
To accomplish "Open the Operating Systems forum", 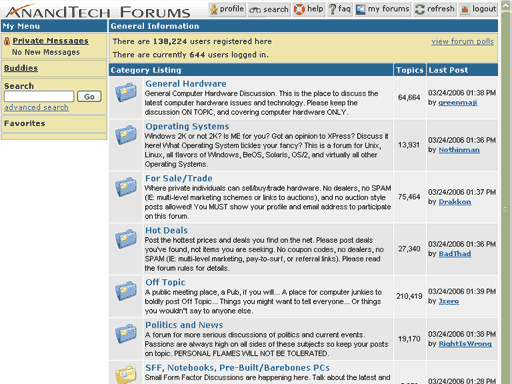I will click(x=187, y=126).
